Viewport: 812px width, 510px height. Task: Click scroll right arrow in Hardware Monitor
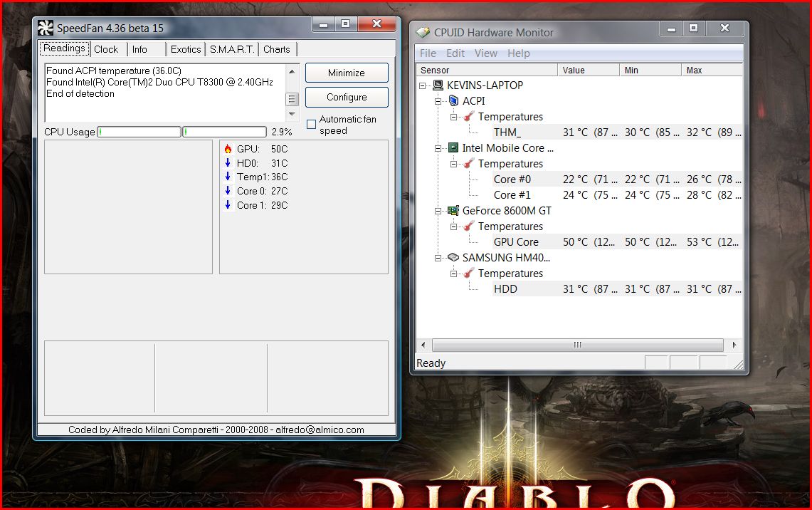coord(734,345)
